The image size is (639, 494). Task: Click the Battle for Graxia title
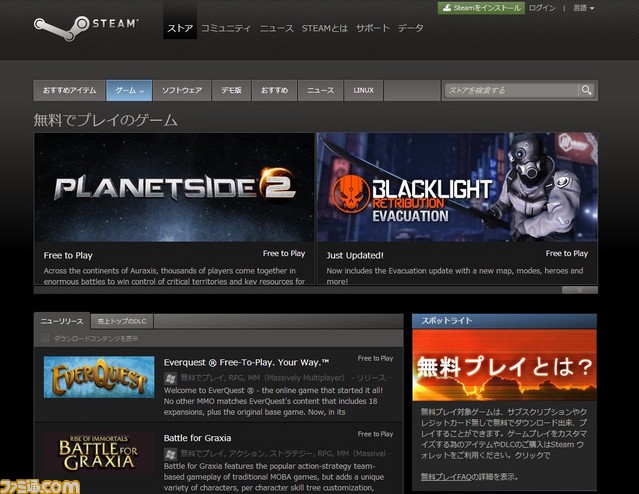pyautogui.click(x=197, y=438)
